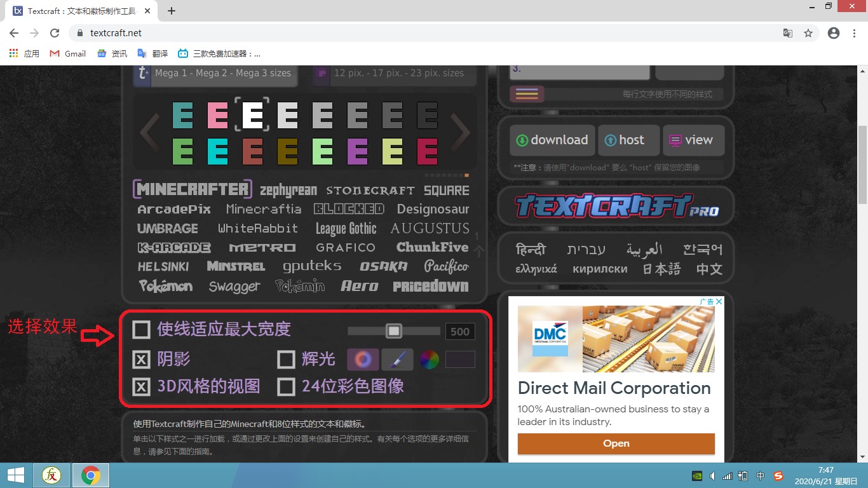868x488 pixels.
Task: Choose the cyan E style in bottom row
Action: coord(217,151)
